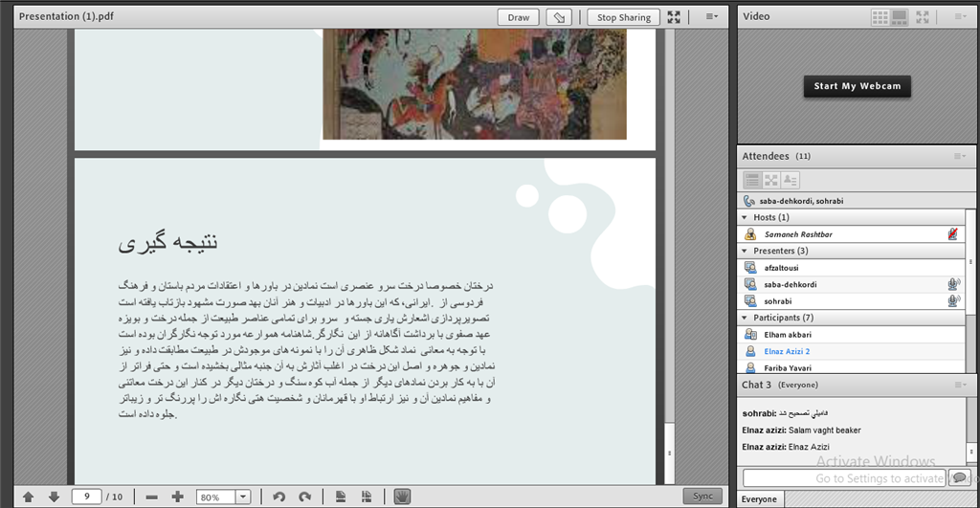Image resolution: width=980 pixels, height=508 pixels.
Task: Open the Chat pod options menu
Action: click(x=959, y=385)
